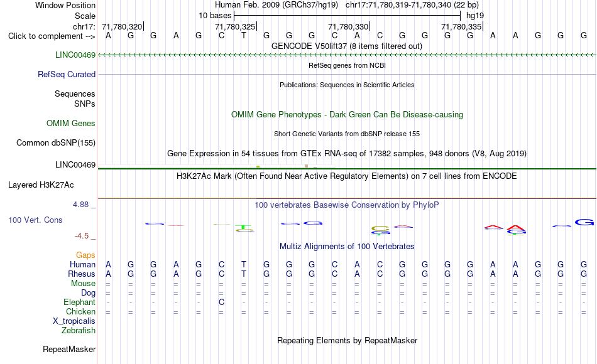Screen dimensions: 597x364
Task: Click the Sequences SNPs track label
Action: (75, 99)
